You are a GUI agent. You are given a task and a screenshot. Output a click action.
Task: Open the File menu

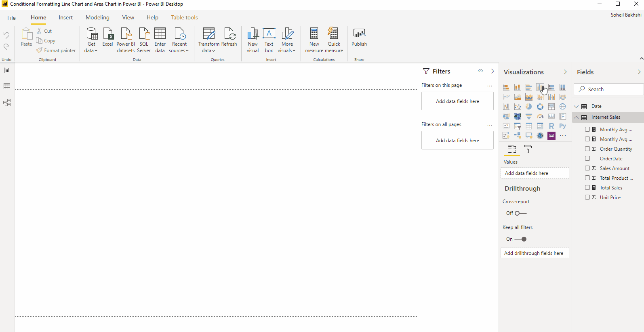pos(12,18)
